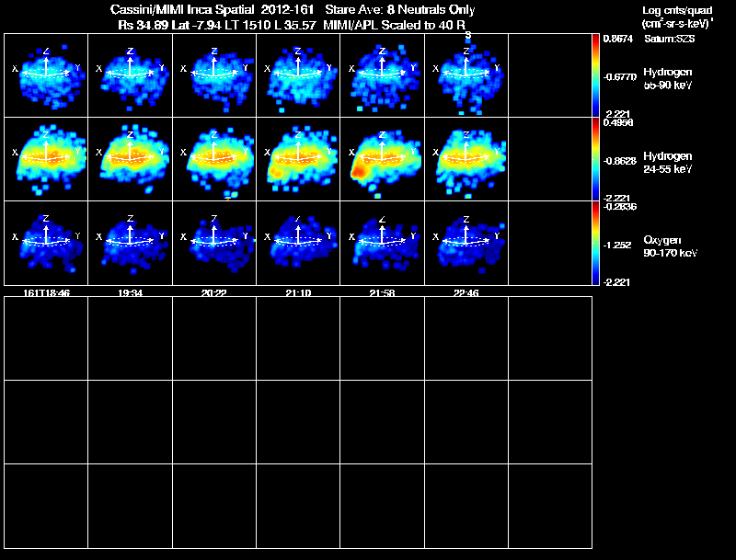Pick the Oxygen 90-170 keV image at 19:34

pos(130,243)
